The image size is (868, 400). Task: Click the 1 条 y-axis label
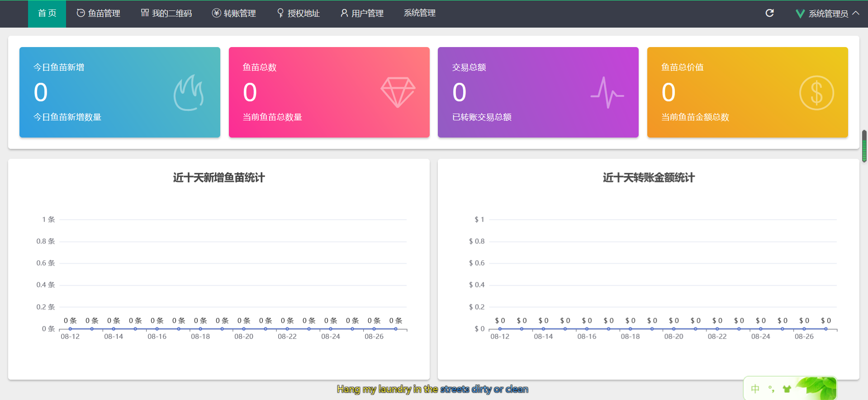(48, 219)
